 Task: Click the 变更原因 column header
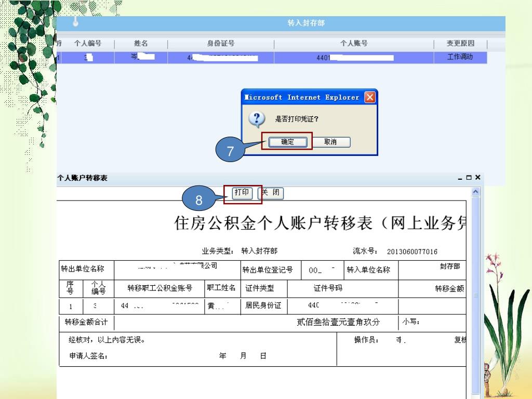(460, 43)
